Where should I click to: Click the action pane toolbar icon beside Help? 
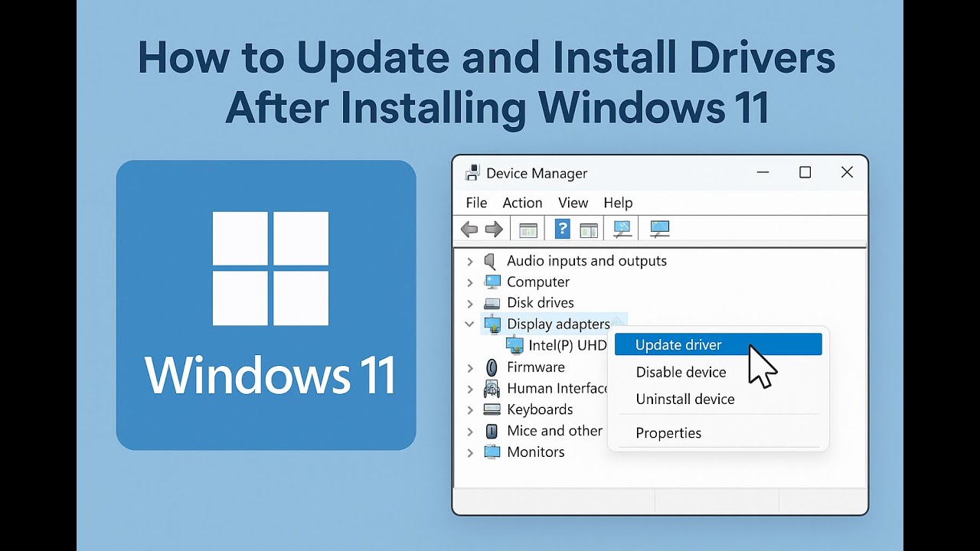tap(588, 230)
